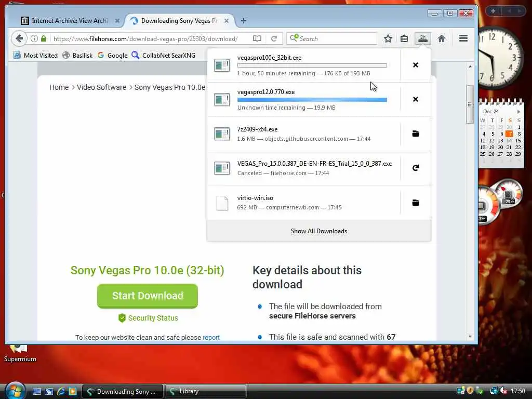Image resolution: width=532 pixels, height=399 pixels.
Task: Open the Supermium desktop shortcut
Action: (x=20, y=353)
